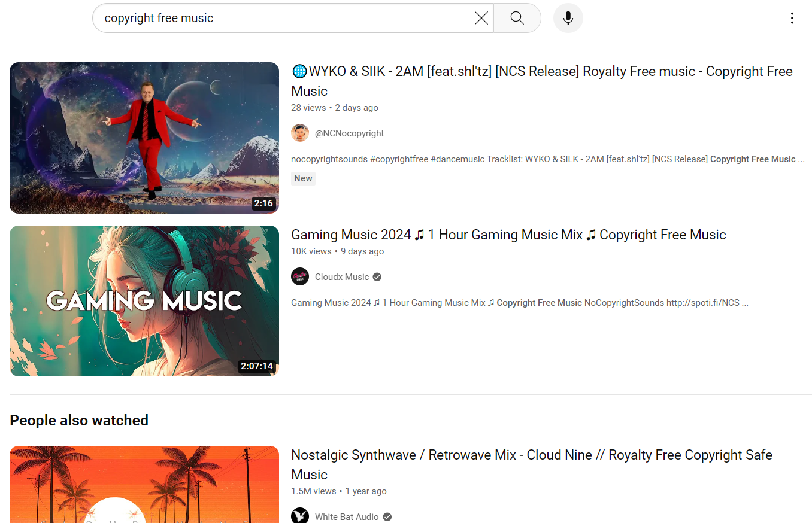This screenshot has width=812, height=523.
Task: Click the New badge under first video
Action: (x=303, y=178)
